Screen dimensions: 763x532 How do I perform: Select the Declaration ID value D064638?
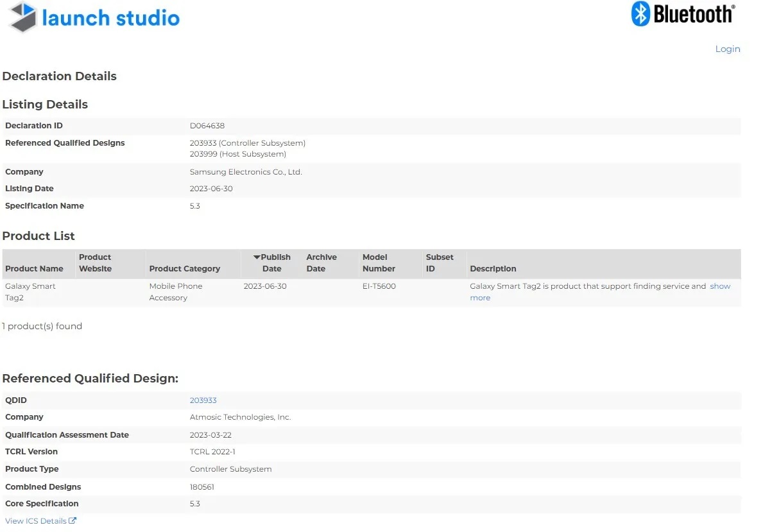click(207, 126)
